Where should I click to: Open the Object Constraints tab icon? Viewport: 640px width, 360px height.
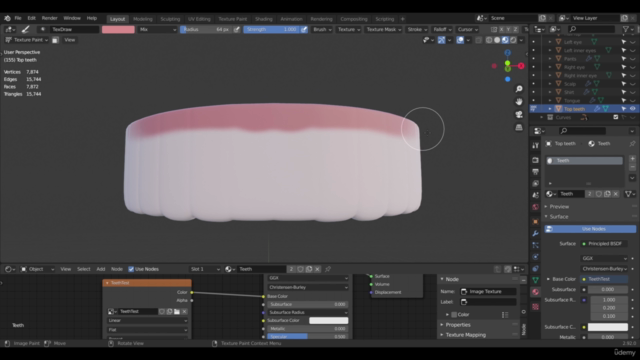pyautogui.click(x=536, y=269)
